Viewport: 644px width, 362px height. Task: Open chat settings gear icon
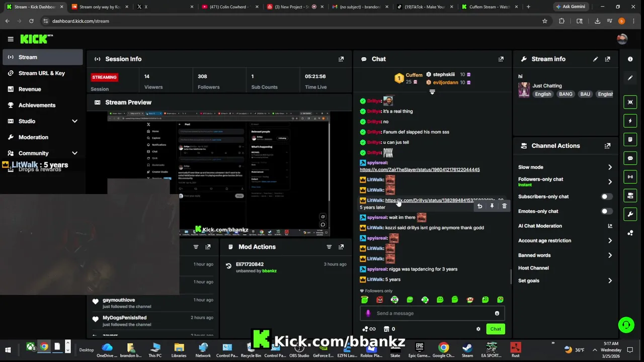pos(478,329)
